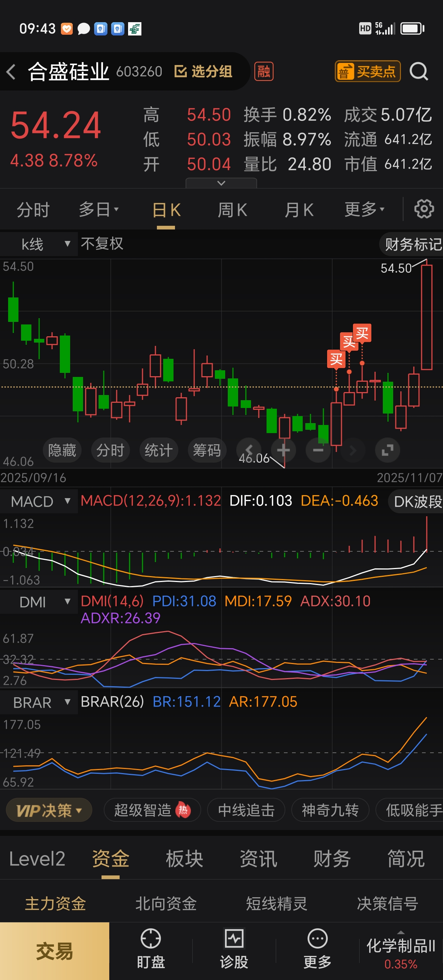
Task: Tap battery icon in status bar
Action: pyautogui.click(x=412, y=28)
